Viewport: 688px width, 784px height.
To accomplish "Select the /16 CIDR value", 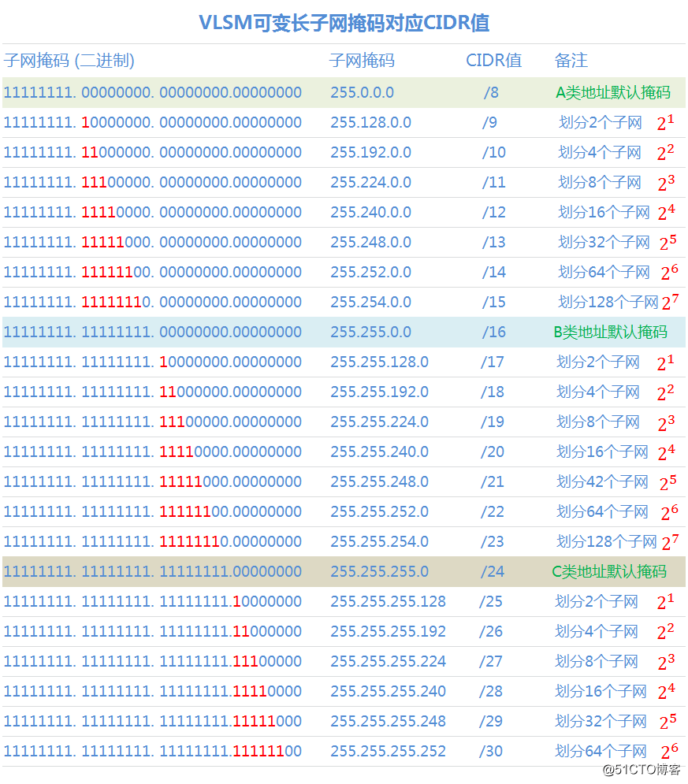I will 493,332.
